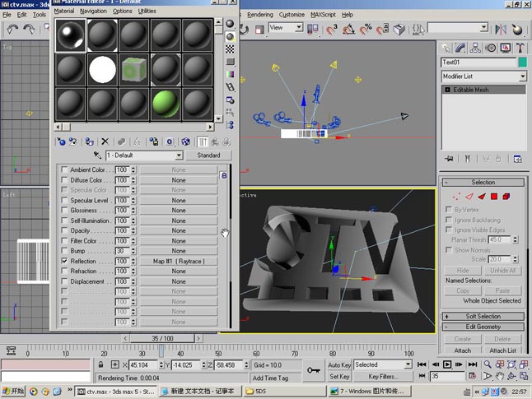Viewport: 532px width, 399px height.
Task: Open the Display command panel tab
Action: coord(506,49)
